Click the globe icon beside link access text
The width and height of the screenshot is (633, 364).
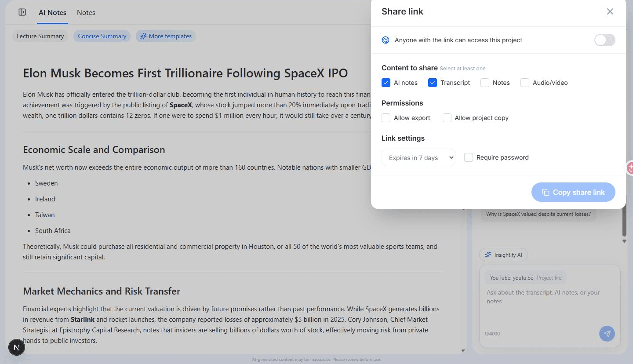click(x=386, y=40)
